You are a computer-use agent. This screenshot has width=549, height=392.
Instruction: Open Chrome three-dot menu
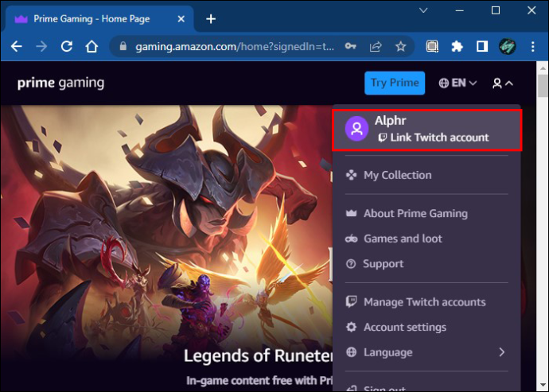click(532, 46)
